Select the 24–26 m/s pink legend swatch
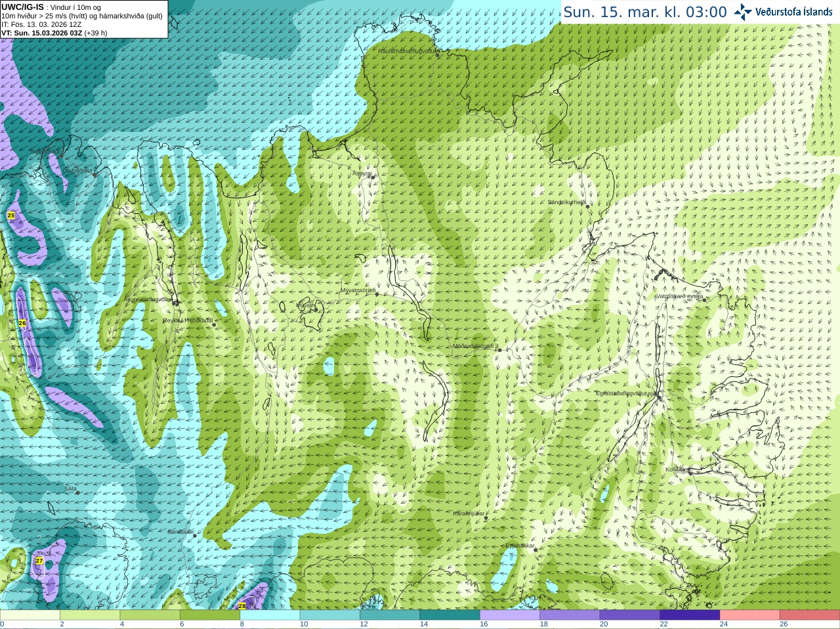840x629 pixels. [750, 615]
